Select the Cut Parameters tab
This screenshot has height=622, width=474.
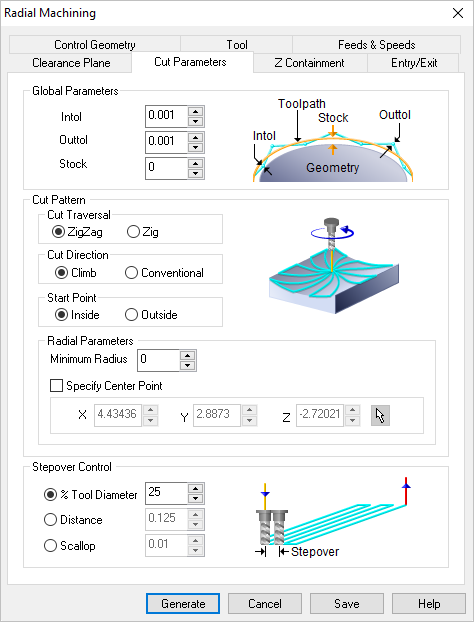(x=190, y=62)
